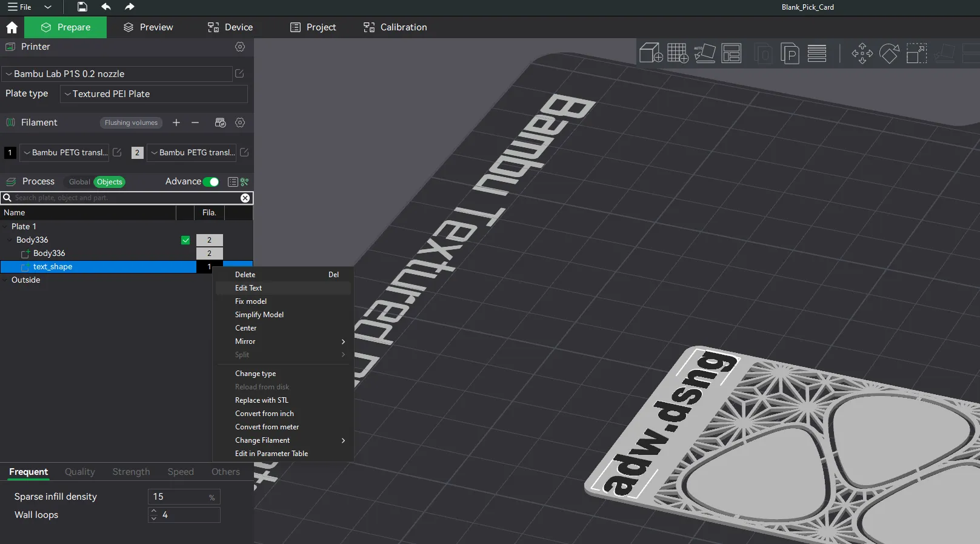Click the Arrange all objects icon
Image resolution: width=980 pixels, height=544 pixels.
click(732, 53)
